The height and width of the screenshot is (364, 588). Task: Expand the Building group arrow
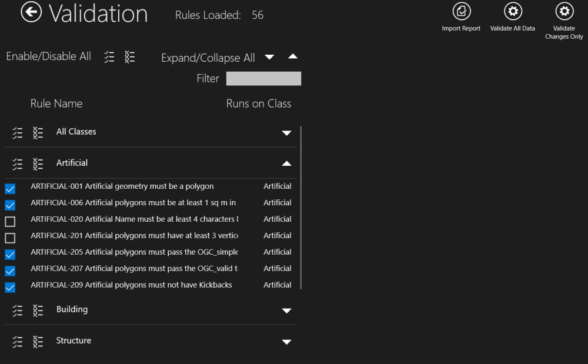286,310
